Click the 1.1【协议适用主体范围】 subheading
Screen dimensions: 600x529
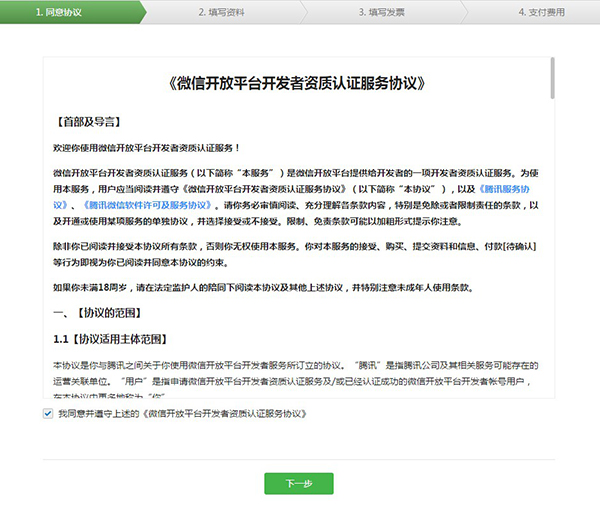point(110,339)
